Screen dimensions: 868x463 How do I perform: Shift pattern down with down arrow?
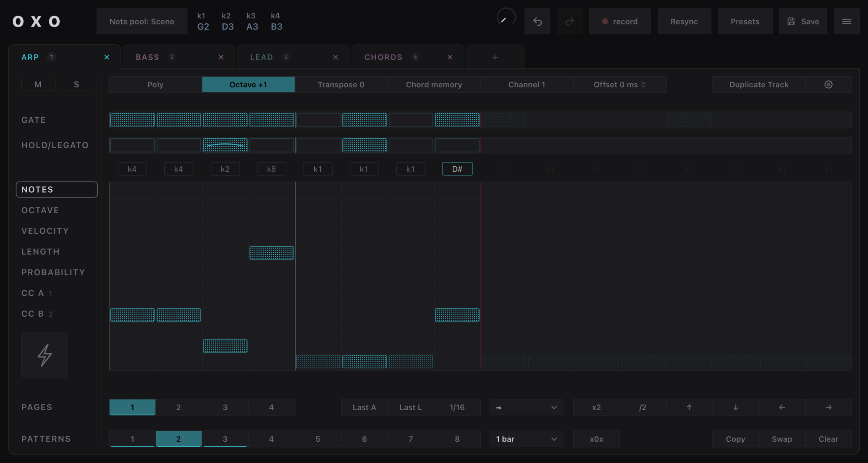pyautogui.click(x=736, y=407)
